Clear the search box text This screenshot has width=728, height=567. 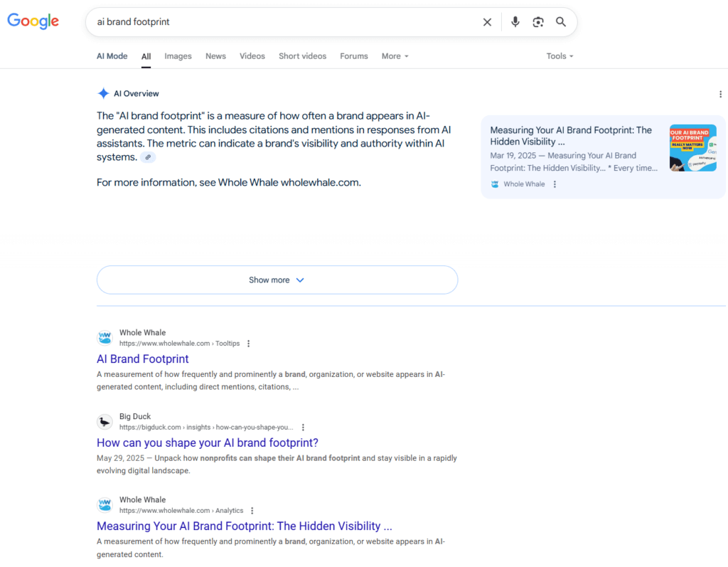pyautogui.click(x=487, y=22)
